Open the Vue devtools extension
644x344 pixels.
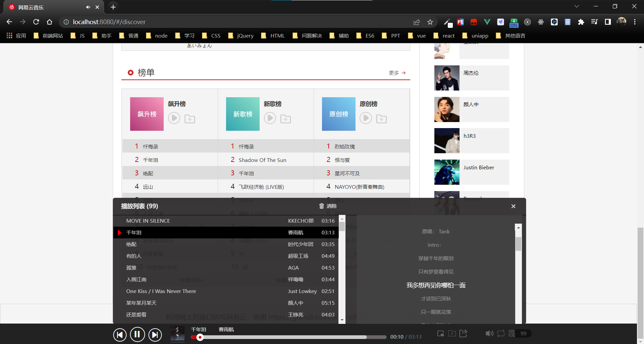point(487,22)
